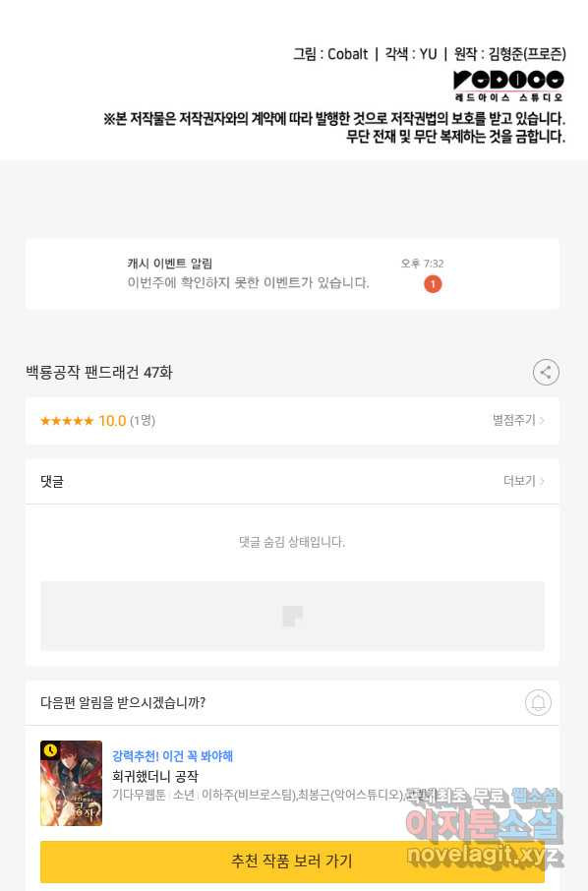Click the Redice Studio logo
The image size is (588, 891).
(508, 86)
